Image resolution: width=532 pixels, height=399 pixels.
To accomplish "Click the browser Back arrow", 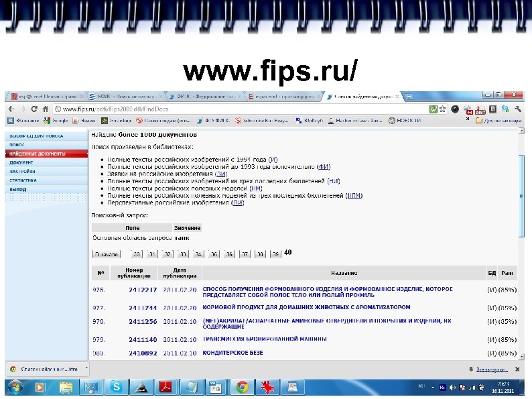I will pyautogui.click(x=11, y=109).
